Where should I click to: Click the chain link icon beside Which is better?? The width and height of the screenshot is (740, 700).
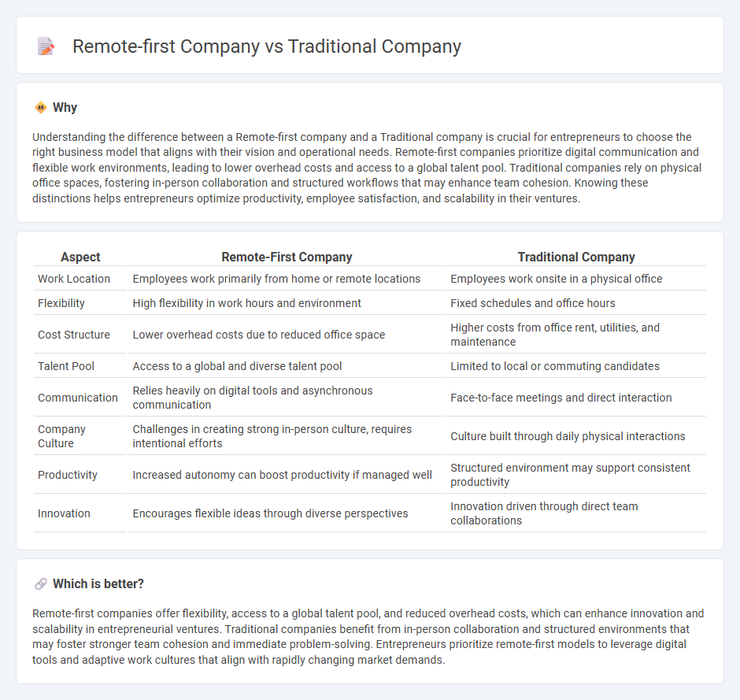[41, 584]
